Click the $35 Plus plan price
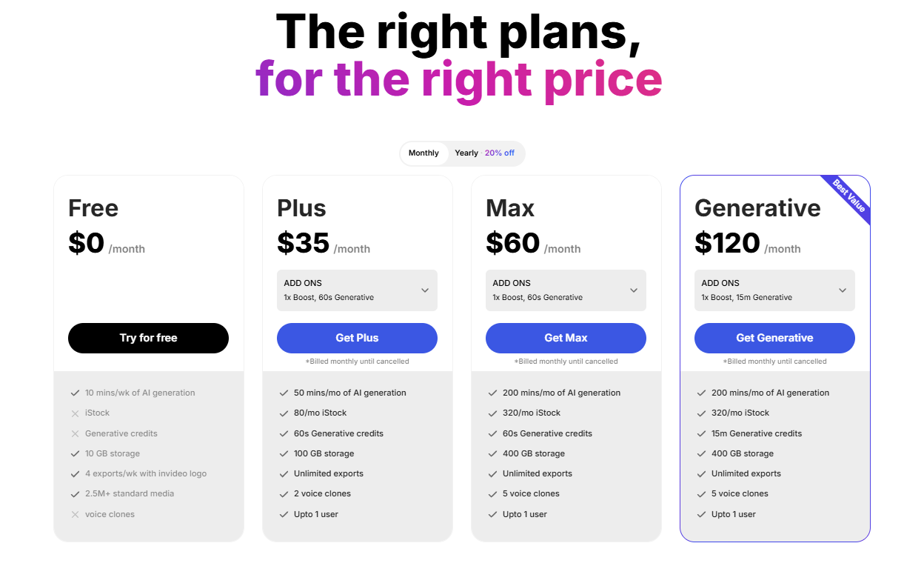The height and width of the screenshot is (566, 924). [303, 243]
